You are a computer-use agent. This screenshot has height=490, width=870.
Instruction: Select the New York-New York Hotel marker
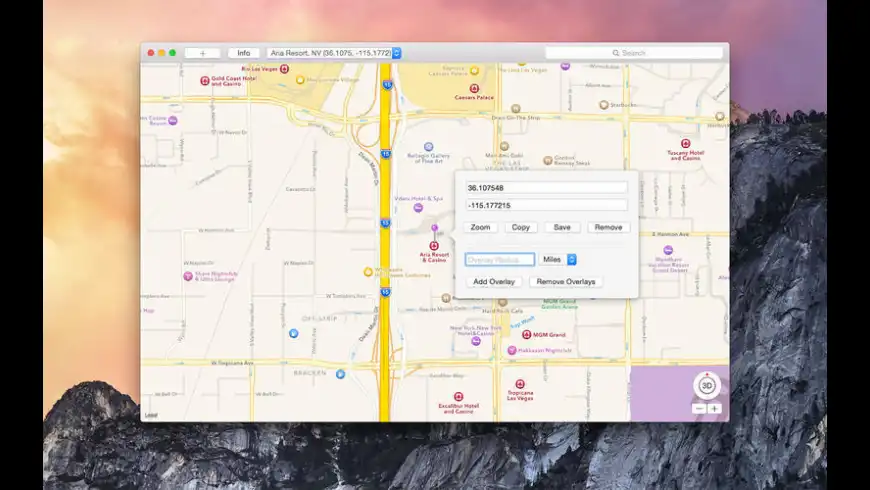coord(476,341)
